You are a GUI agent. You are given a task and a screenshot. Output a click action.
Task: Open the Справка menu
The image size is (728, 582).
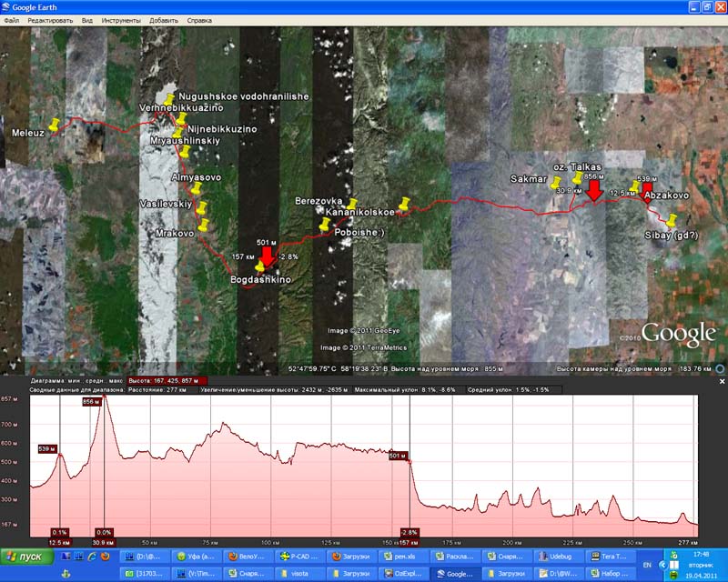pos(199,20)
